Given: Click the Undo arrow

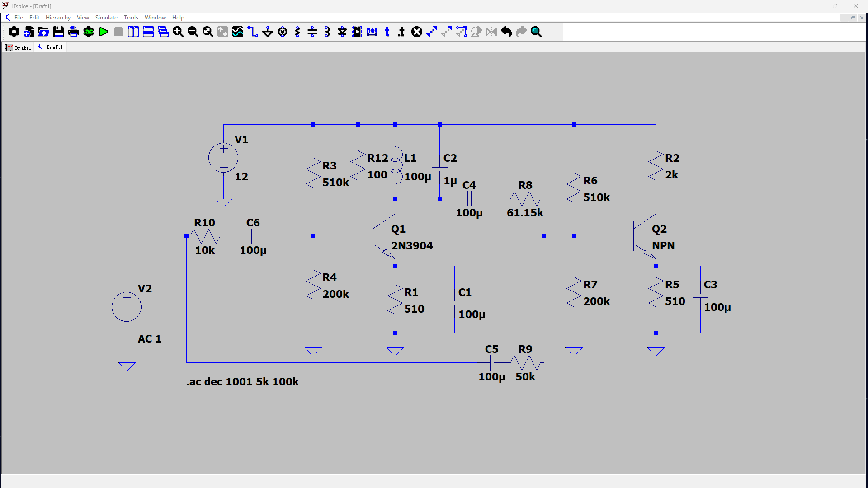Looking at the screenshot, I should pos(506,32).
